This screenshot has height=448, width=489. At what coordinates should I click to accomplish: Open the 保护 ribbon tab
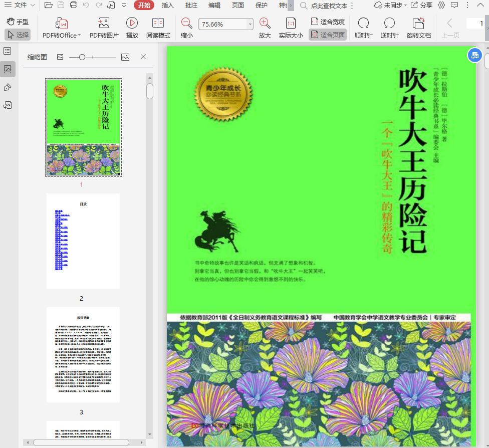[x=261, y=5]
